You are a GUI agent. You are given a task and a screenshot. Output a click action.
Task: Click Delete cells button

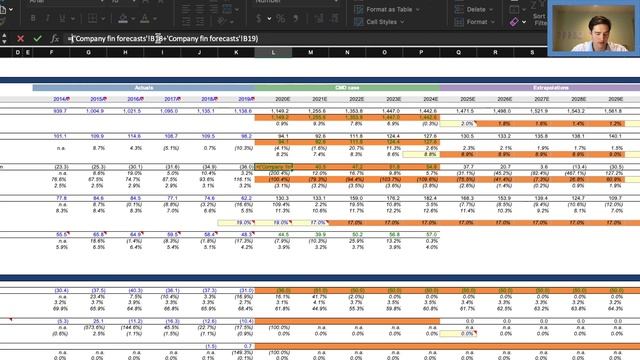476,9
